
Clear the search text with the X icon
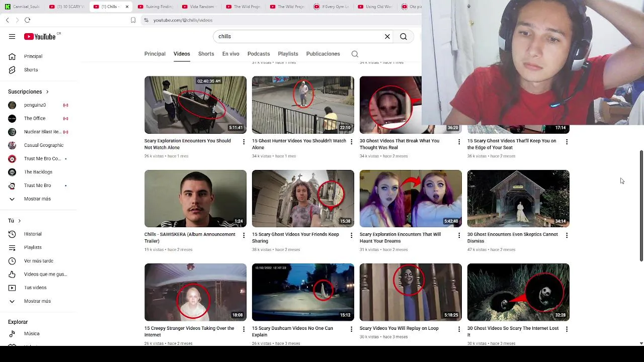coord(387,36)
